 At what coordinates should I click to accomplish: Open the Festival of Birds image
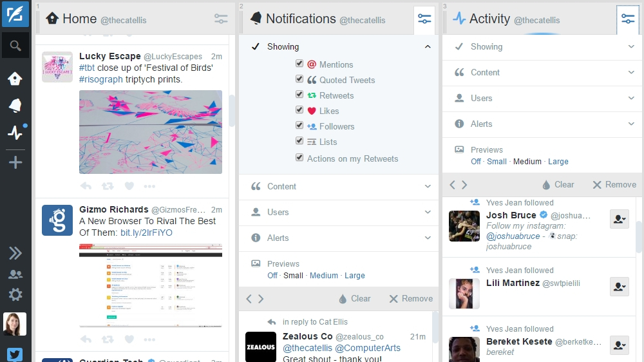tap(151, 132)
